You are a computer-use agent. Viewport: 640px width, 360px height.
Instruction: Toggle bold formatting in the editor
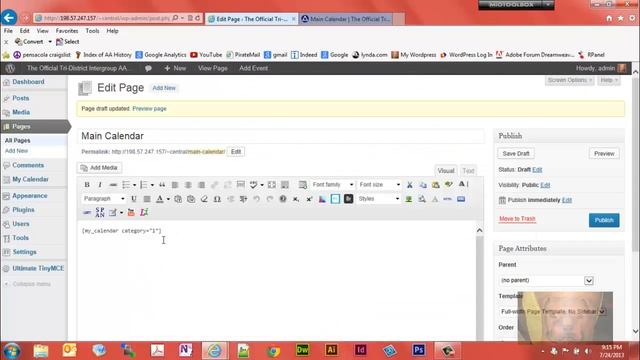(x=87, y=185)
